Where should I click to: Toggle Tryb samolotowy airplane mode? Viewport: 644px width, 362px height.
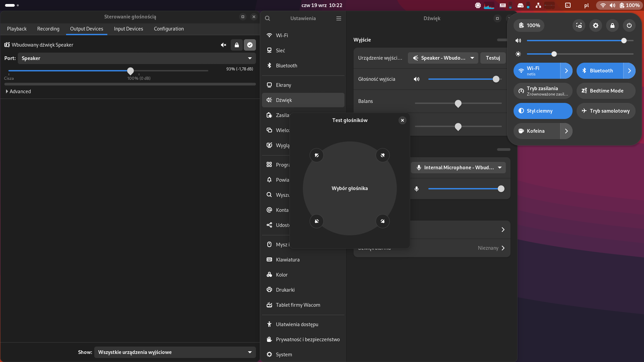pyautogui.click(x=606, y=111)
